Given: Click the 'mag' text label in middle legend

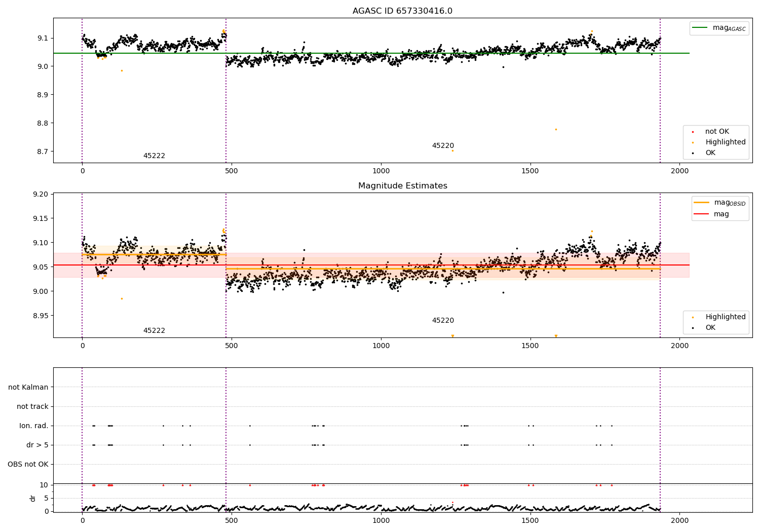Looking at the screenshot, I should coord(721,214).
